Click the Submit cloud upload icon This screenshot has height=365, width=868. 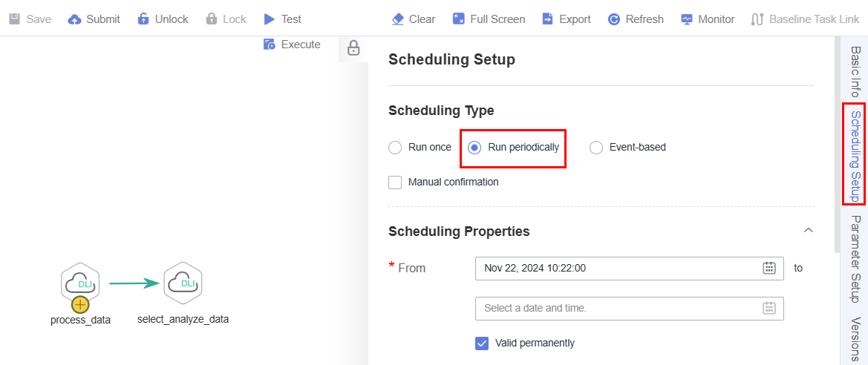(75, 19)
